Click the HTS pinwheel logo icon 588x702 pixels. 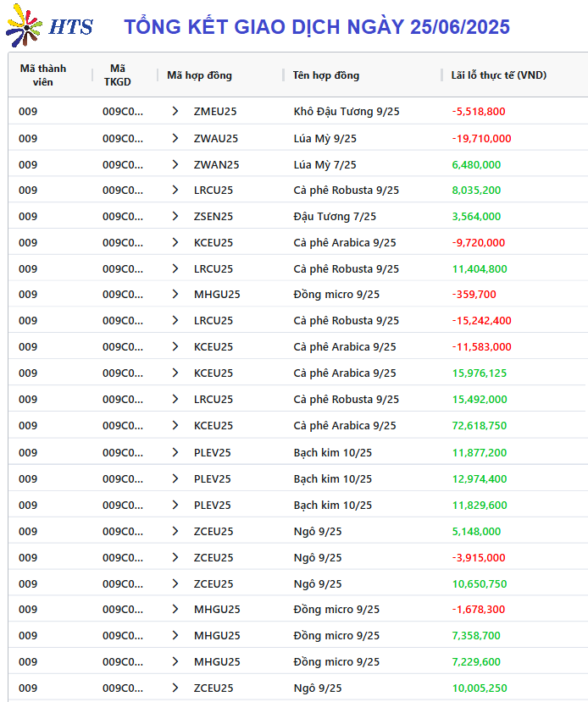pyautogui.click(x=24, y=25)
